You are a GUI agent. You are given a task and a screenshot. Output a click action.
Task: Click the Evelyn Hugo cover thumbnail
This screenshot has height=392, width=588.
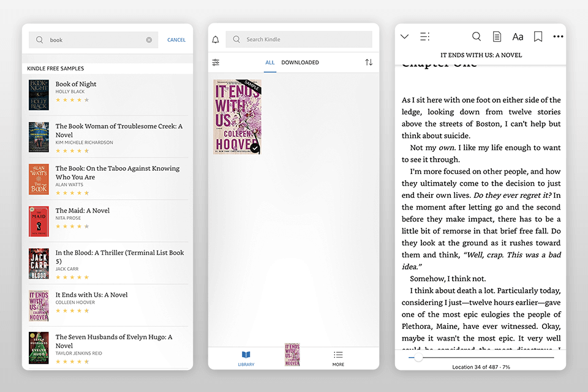pos(39,348)
